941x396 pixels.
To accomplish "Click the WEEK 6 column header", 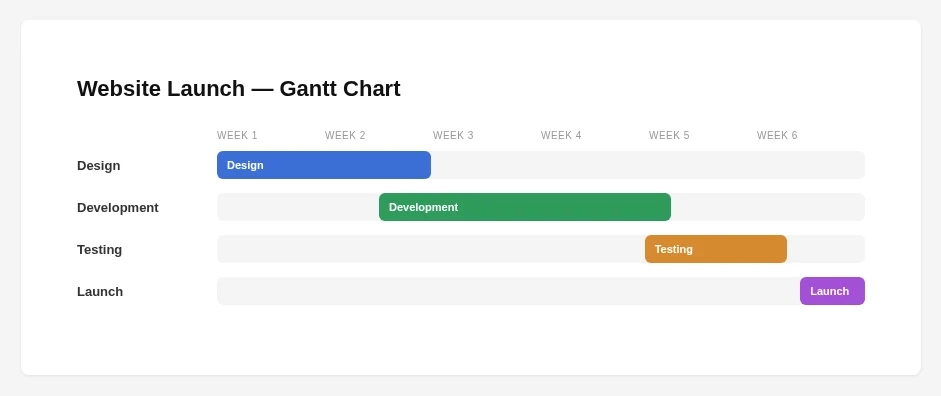I will pyautogui.click(x=777, y=136).
